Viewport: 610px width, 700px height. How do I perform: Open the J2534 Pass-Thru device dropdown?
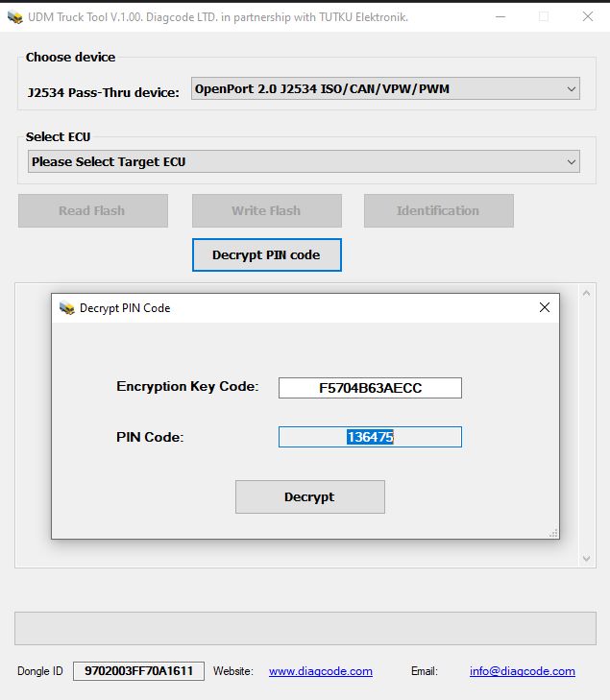click(385, 88)
